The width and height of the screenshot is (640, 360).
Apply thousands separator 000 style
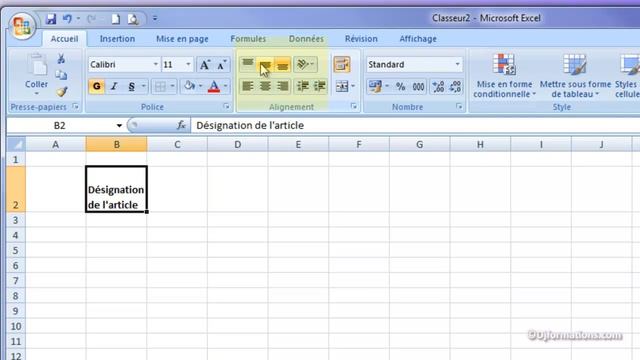click(x=418, y=86)
